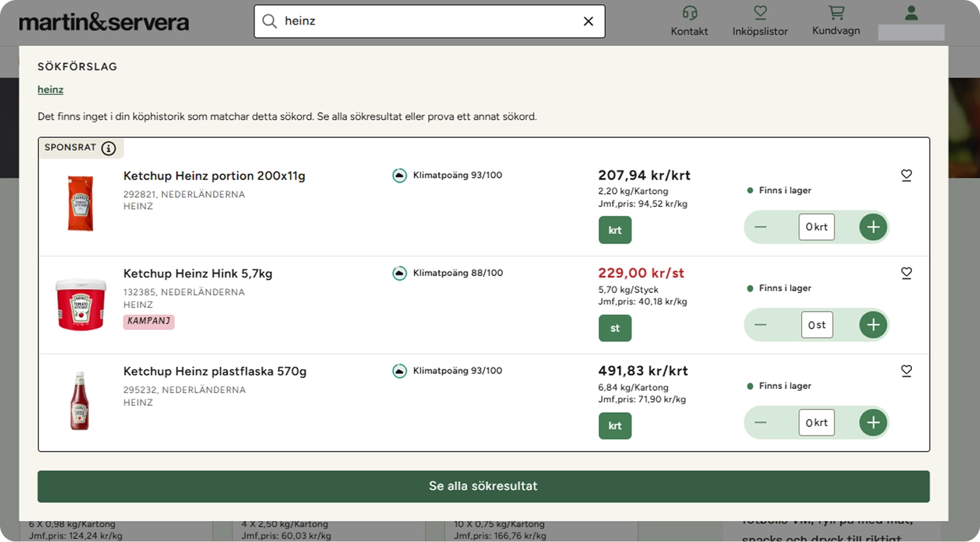Click Se alla sökresultat button

[483, 486]
